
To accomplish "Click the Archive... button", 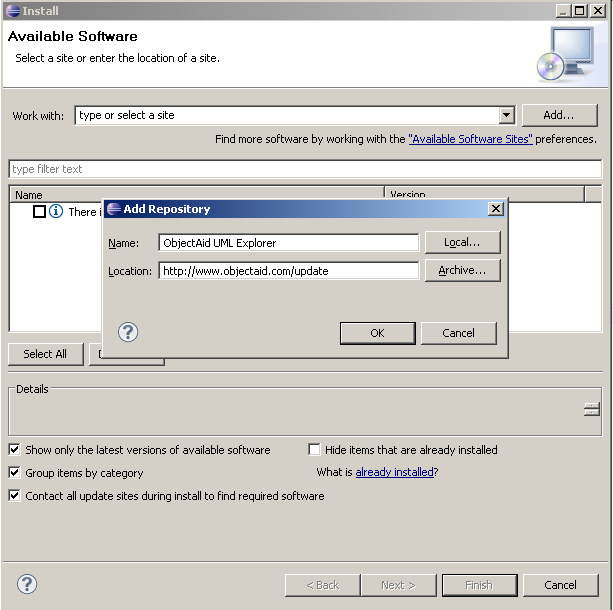I will click(462, 270).
